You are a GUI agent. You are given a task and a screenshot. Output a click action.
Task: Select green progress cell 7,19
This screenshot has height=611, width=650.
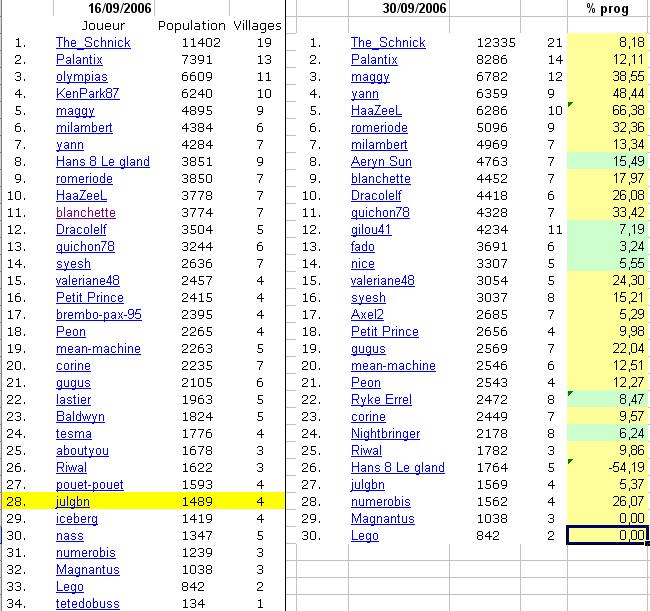[x=607, y=230]
